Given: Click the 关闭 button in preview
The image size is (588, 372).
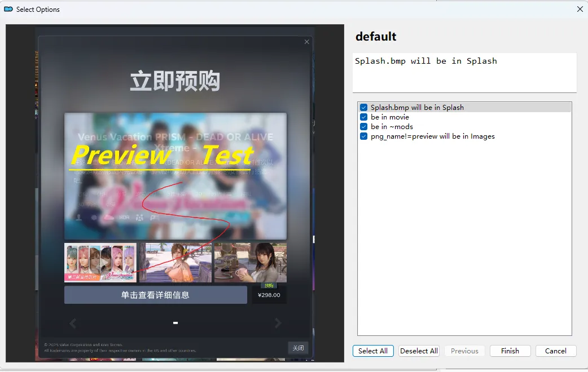Looking at the screenshot, I should click(298, 348).
